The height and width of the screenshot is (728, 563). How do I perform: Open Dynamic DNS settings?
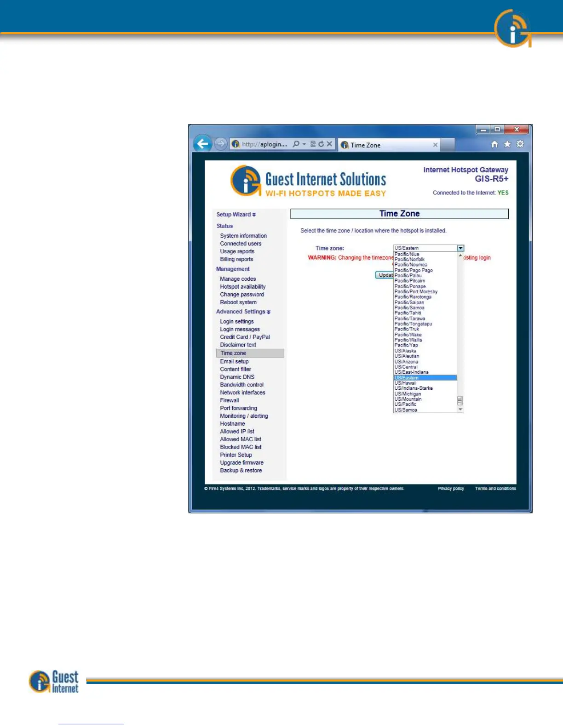tap(237, 377)
